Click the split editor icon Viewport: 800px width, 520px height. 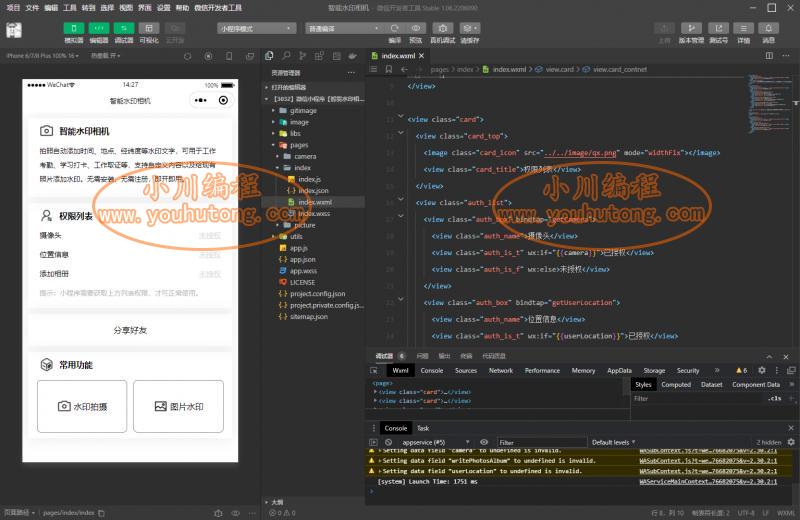tap(769, 56)
